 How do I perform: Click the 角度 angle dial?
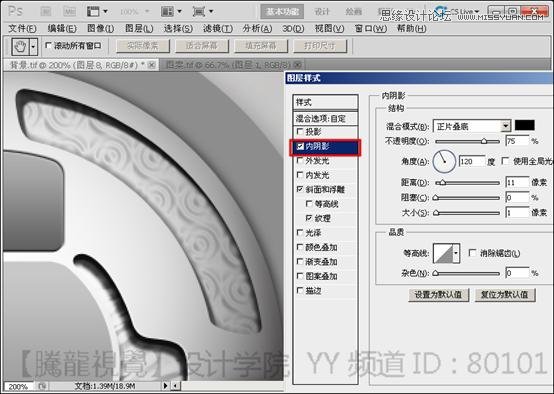[x=444, y=161]
